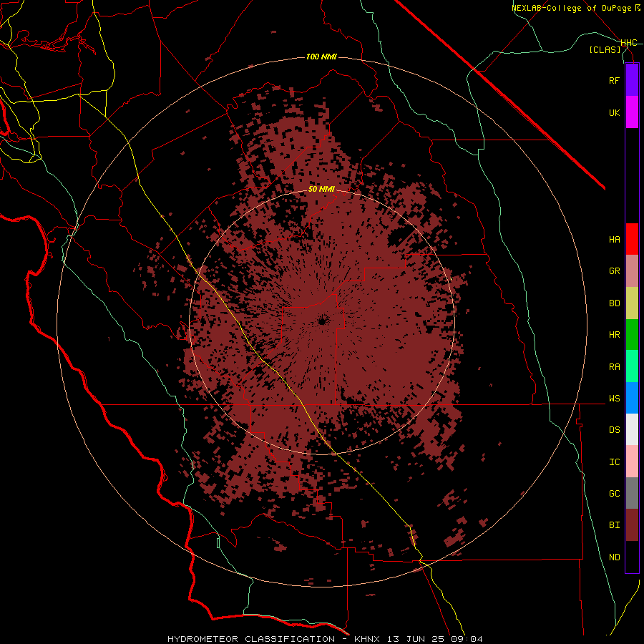
Task: Click the UK magenta legend swatch
Action: pyautogui.click(x=632, y=112)
